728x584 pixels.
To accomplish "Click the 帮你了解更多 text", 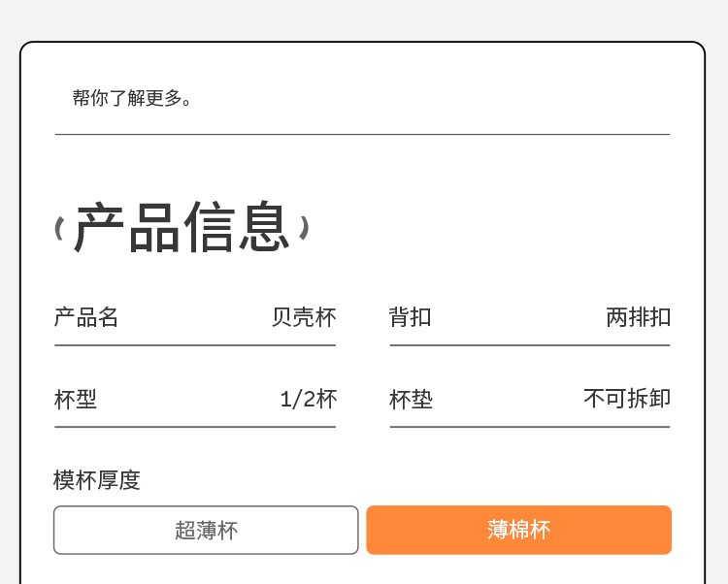I will point(133,98).
